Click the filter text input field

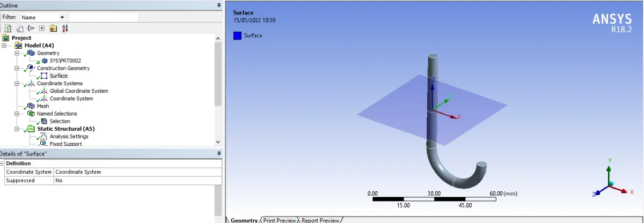pos(103,17)
